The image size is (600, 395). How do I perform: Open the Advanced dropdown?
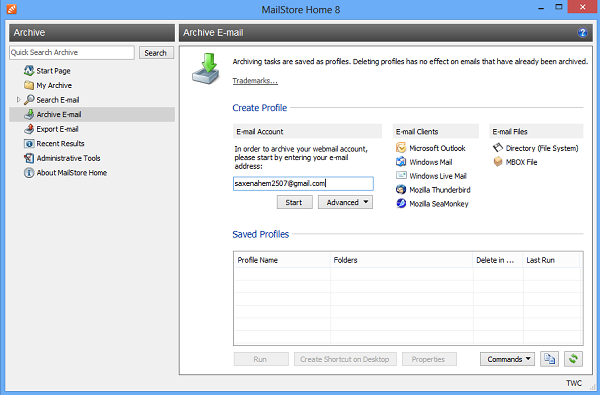click(x=345, y=202)
